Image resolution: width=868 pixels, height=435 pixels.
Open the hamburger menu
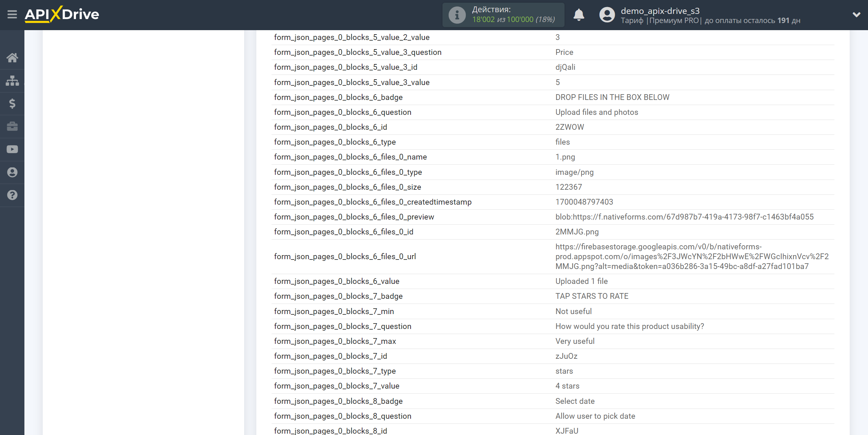12,15
